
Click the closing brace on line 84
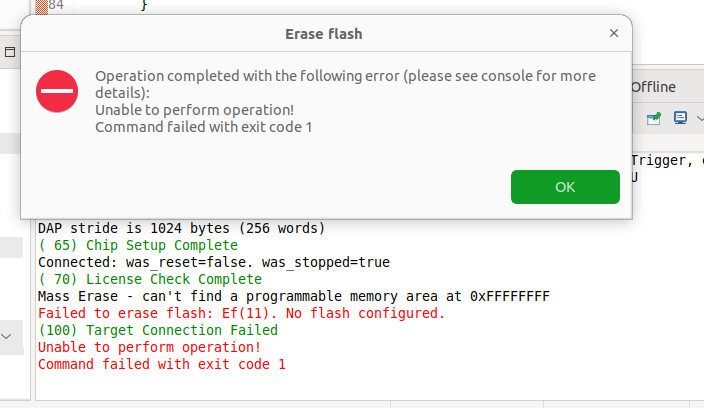click(143, 6)
